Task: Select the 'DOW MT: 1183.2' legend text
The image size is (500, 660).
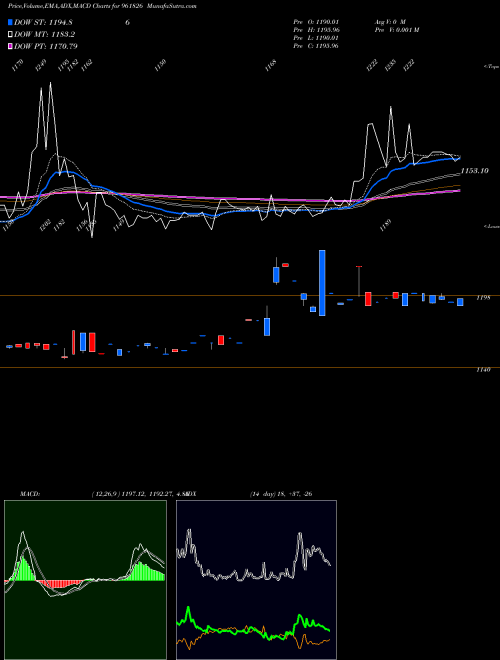Action: click(x=45, y=35)
